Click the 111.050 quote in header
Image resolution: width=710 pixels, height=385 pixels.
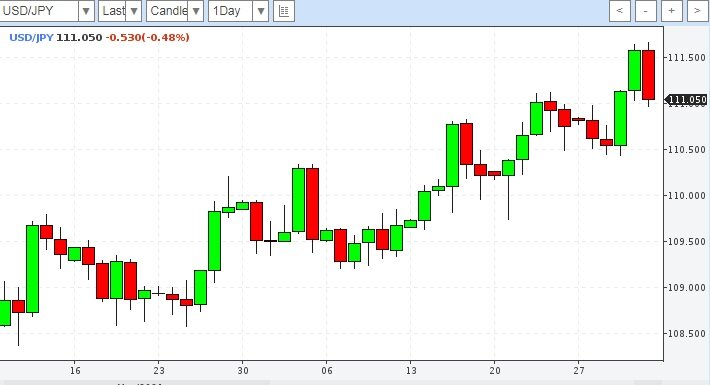[x=79, y=38]
